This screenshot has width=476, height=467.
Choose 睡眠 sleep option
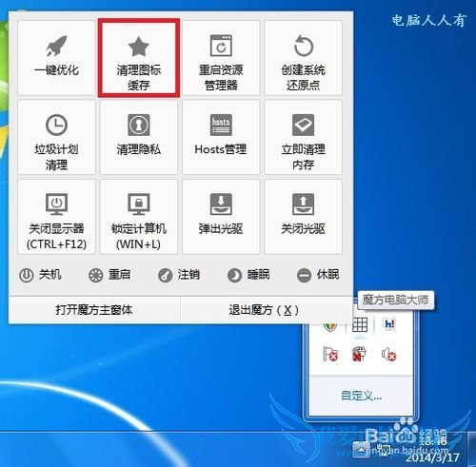click(248, 275)
